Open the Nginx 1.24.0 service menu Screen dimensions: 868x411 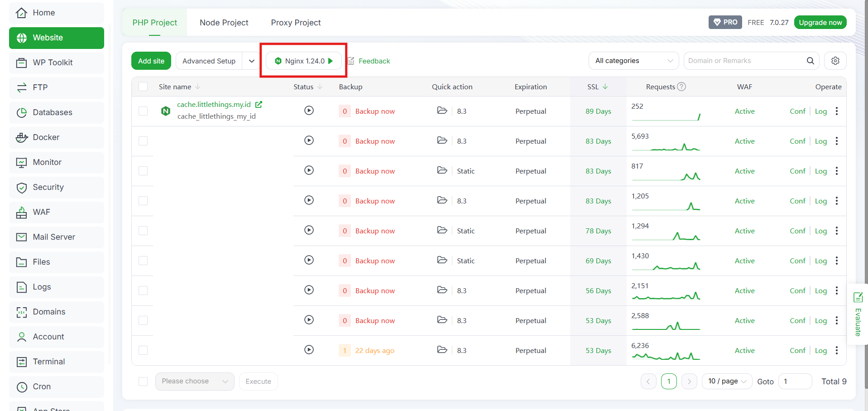(x=303, y=61)
